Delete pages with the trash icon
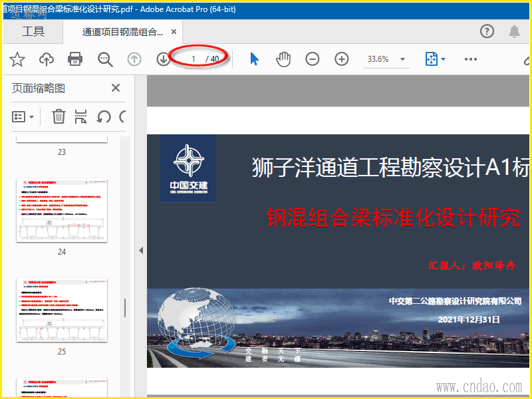Viewport: 532px width, 399px height. point(59,117)
